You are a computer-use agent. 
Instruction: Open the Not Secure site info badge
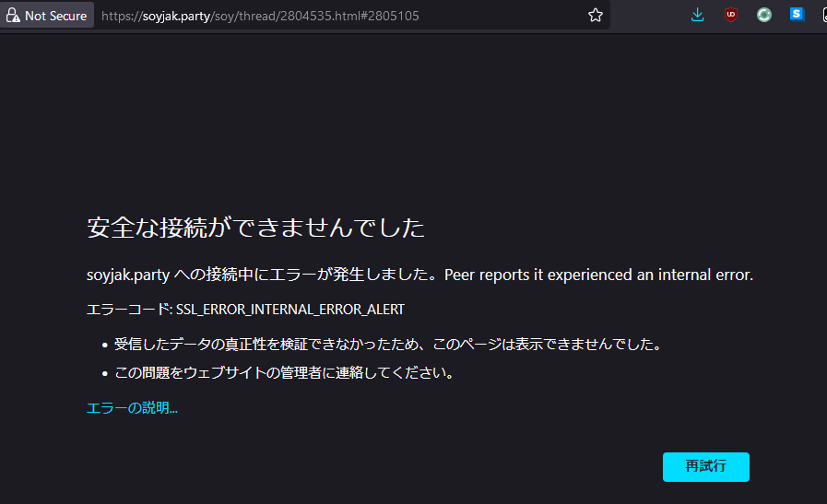click(47, 16)
